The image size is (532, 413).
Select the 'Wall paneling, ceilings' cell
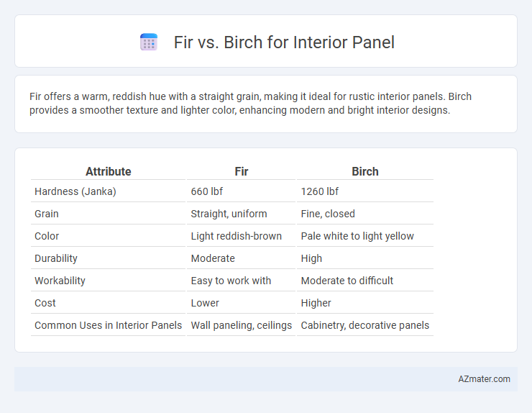[242, 325]
